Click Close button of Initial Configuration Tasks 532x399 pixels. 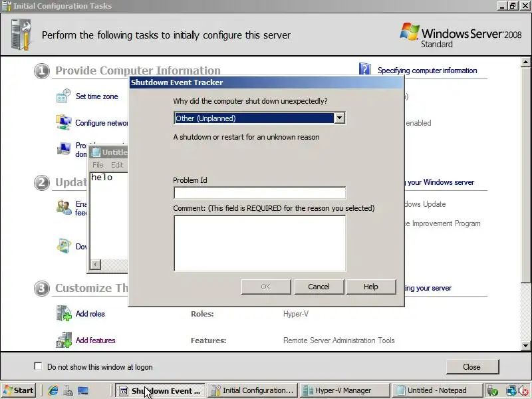[472, 367]
